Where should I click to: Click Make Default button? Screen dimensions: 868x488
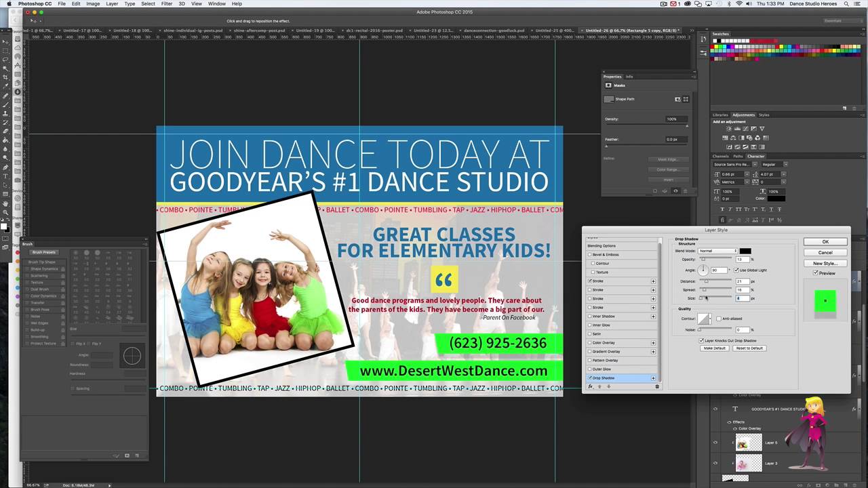(715, 348)
